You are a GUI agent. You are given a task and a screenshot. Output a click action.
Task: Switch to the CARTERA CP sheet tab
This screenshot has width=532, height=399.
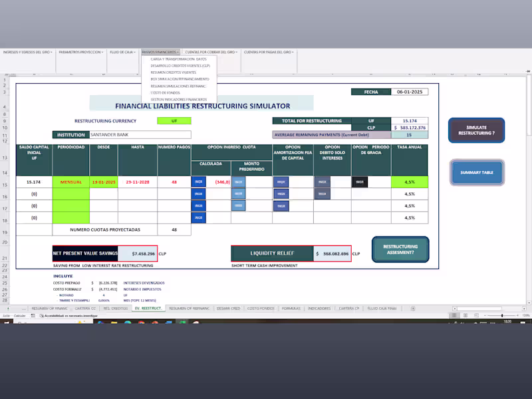(348, 309)
